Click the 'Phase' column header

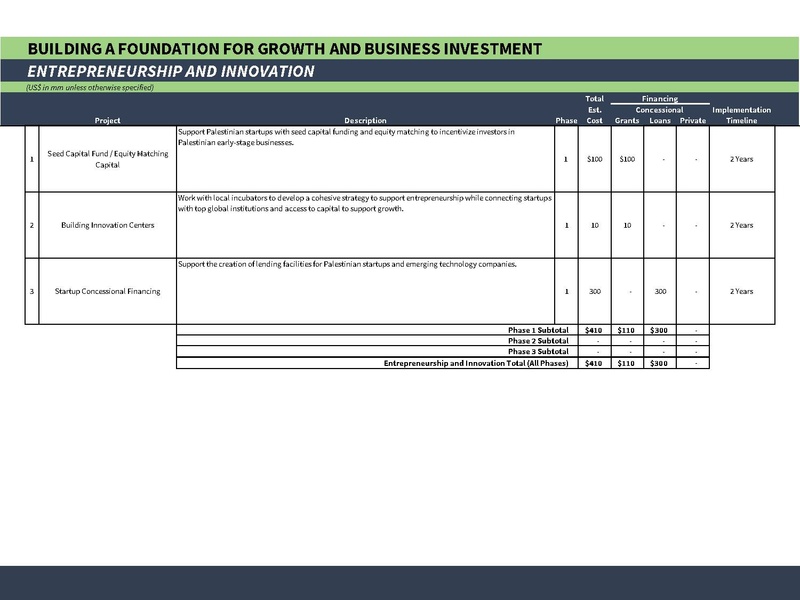click(566, 121)
